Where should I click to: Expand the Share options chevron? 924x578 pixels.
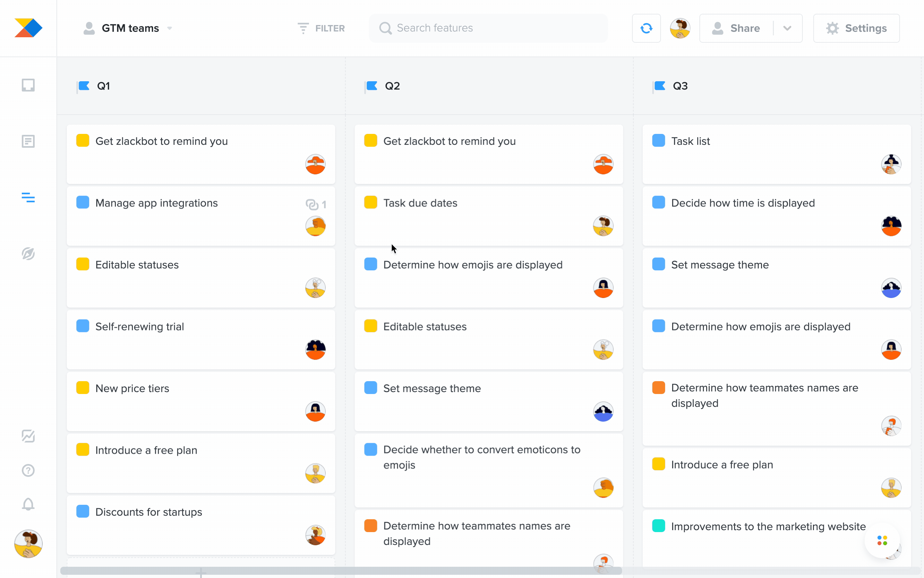(787, 28)
